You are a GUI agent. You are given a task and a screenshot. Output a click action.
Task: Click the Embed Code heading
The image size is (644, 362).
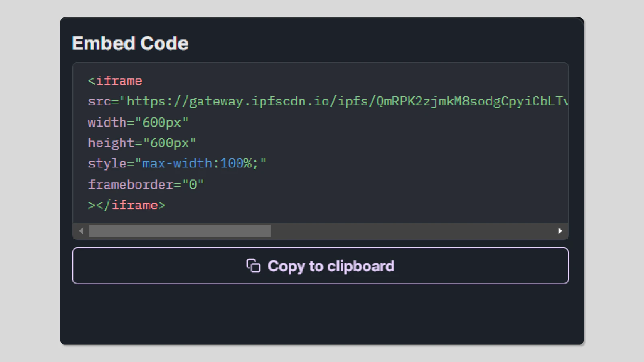130,43
